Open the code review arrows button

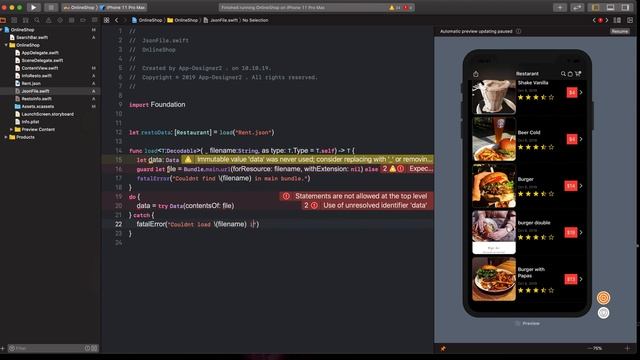[577, 7]
